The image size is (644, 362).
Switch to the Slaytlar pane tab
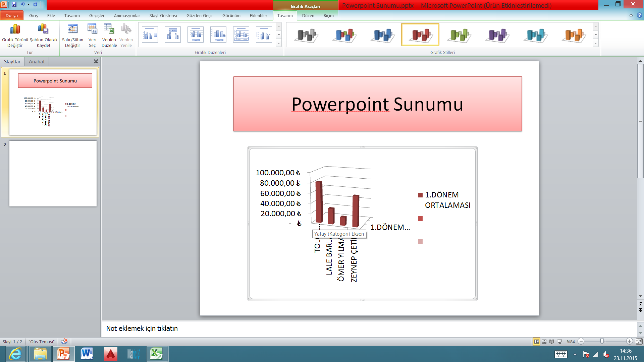[12, 62]
